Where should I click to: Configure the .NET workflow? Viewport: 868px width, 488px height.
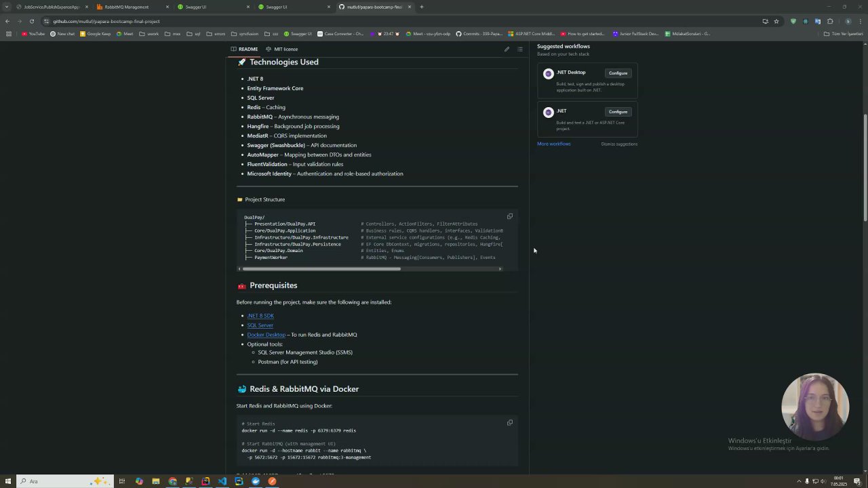tap(618, 112)
